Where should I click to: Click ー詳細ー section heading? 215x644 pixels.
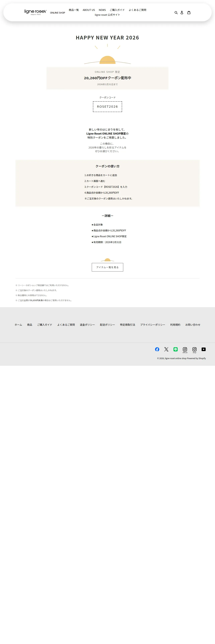point(107,216)
